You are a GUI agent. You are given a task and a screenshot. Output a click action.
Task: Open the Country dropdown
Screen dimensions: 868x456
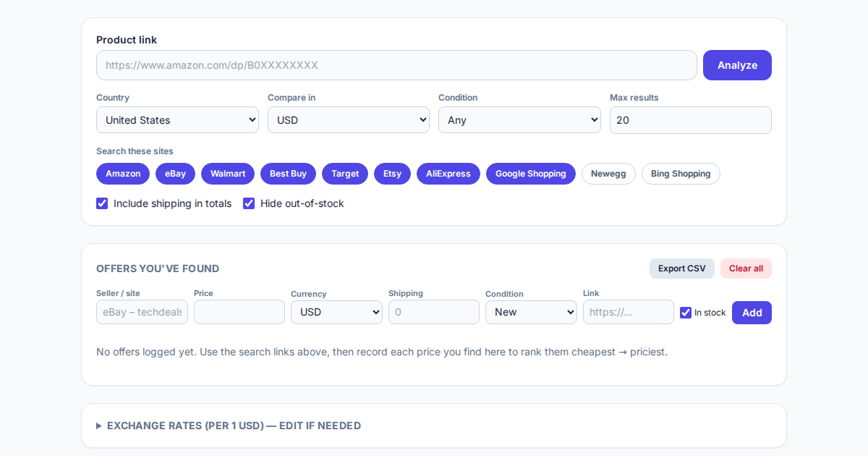tap(177, 120)
